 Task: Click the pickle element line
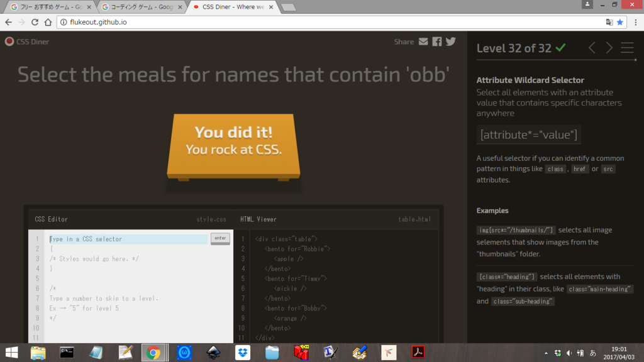[291, 288]
